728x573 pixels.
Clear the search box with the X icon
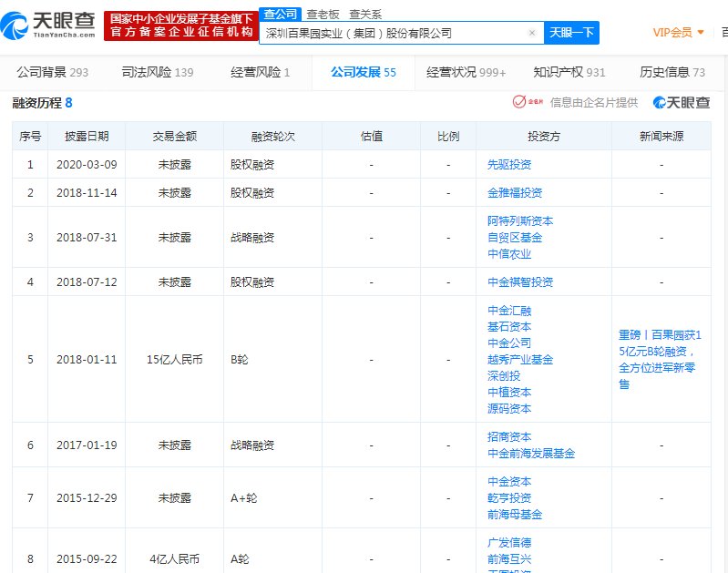[x=532, y=33]
